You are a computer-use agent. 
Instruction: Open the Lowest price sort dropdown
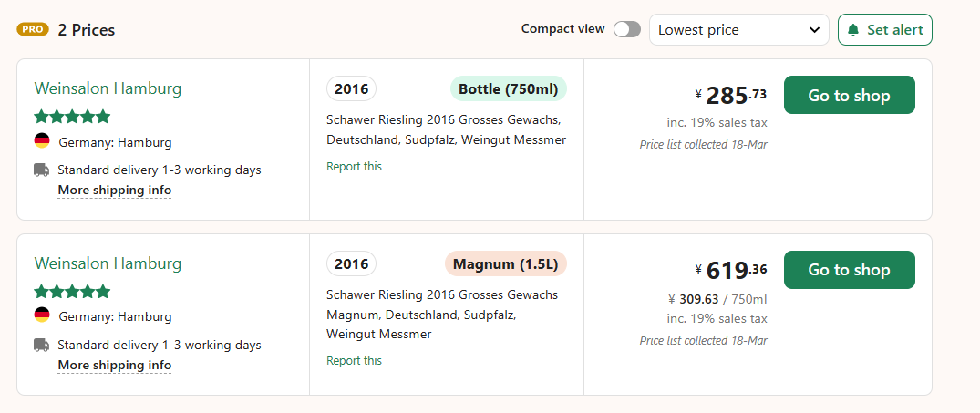point(738,30)
